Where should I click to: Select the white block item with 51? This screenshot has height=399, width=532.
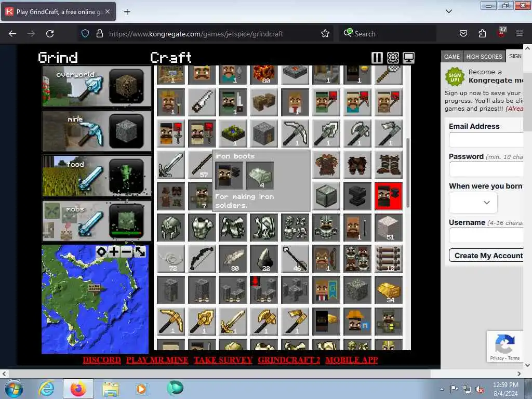click(x=389, y=228)
